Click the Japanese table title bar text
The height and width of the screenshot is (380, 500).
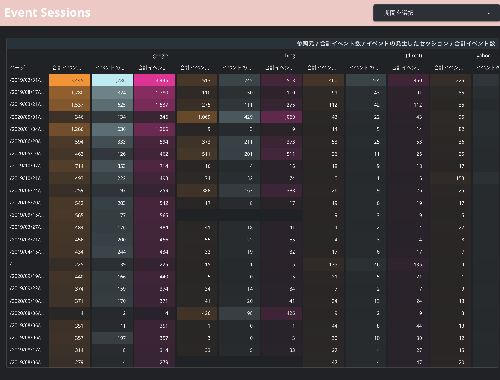click(396, 44)
